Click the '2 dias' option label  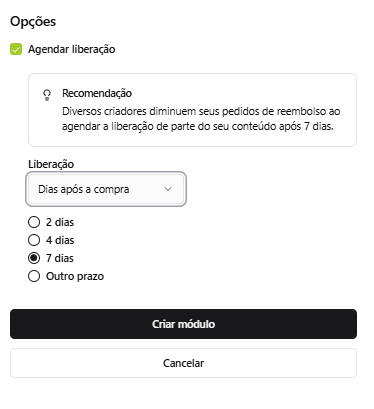click(60, 222)
